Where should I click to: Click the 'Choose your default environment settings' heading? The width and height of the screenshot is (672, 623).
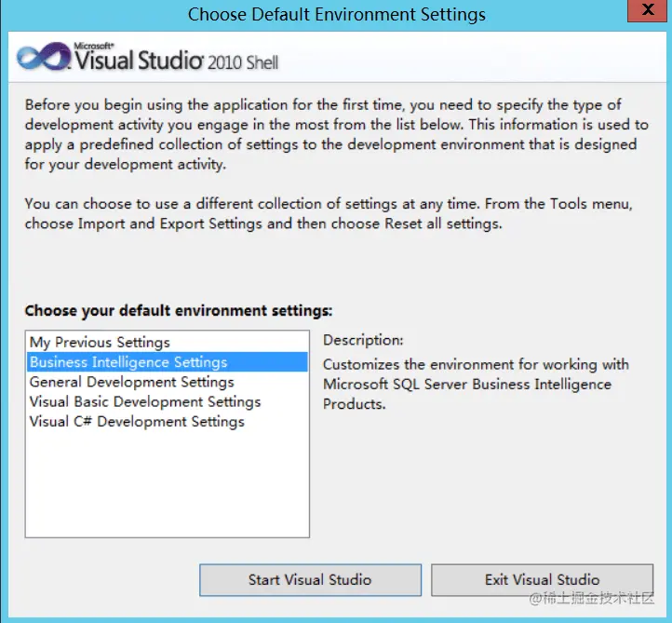point(179,310)
